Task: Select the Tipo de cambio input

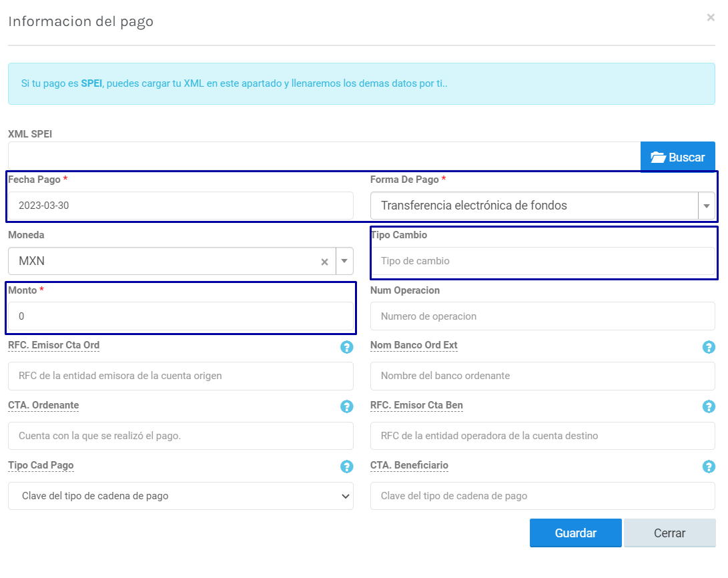Action: point(542,261)
